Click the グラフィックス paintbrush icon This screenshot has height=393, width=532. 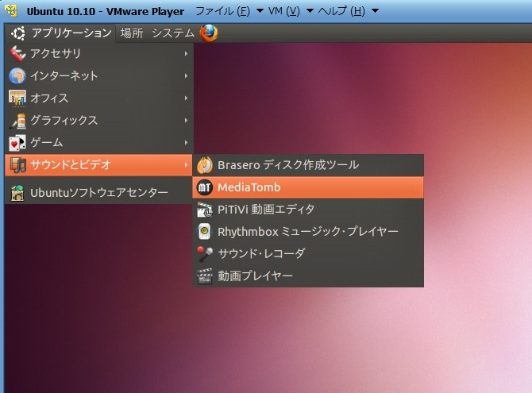tap(17, 121)
